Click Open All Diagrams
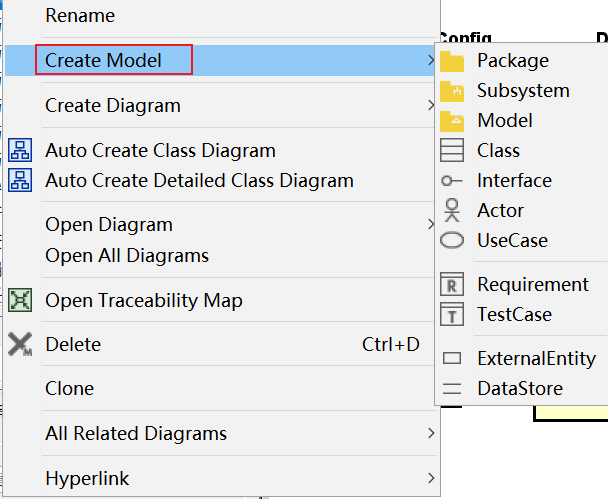 click(x=127, y=255)
